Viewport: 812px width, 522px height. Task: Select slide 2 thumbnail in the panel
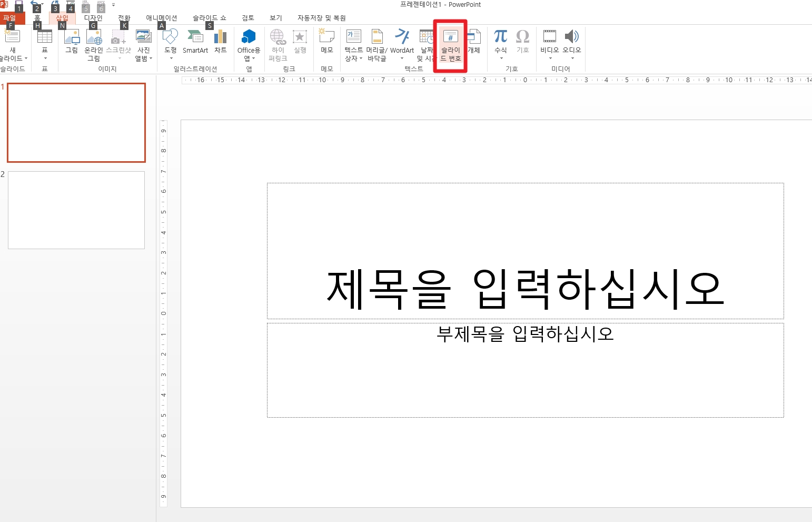click(76, 210)
